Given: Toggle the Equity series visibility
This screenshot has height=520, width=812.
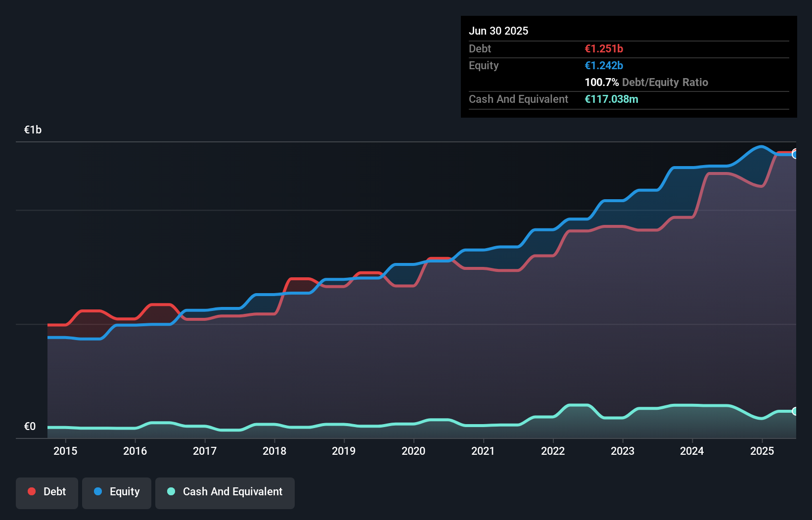Looking at the screenshot, I should tap(116, 492).
